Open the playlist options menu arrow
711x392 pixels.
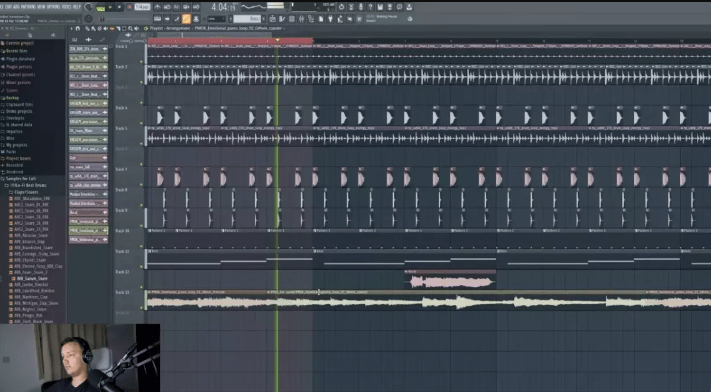pos(71,28)
